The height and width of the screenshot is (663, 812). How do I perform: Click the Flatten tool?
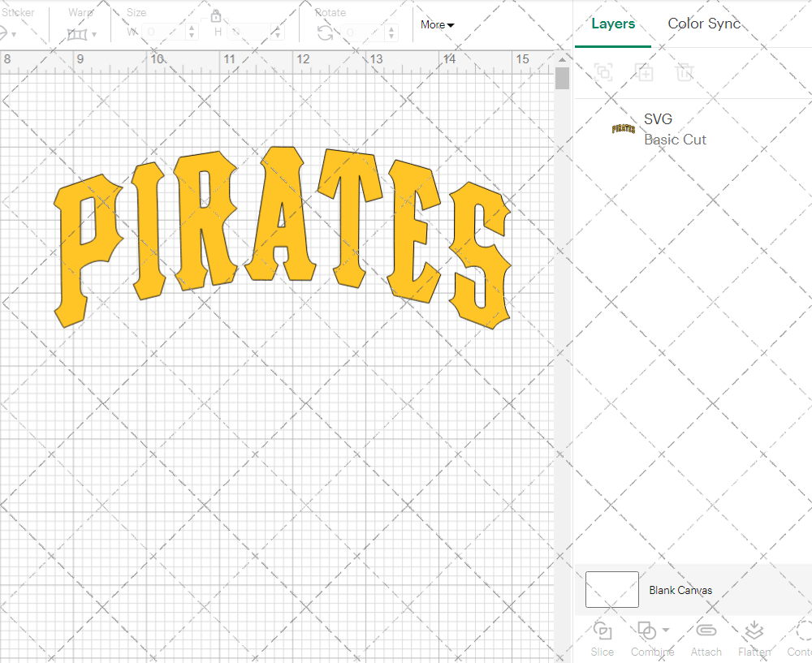(x=754, y=639)
